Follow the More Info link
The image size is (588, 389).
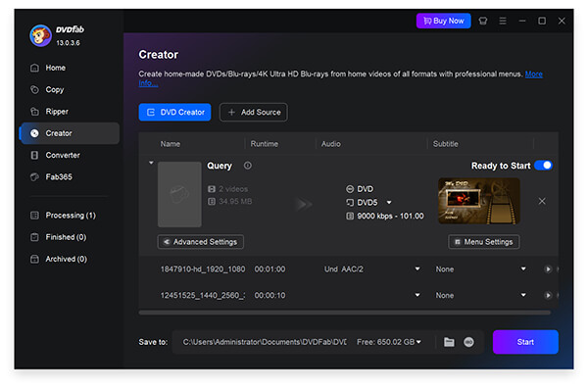[x=534, y=73]
